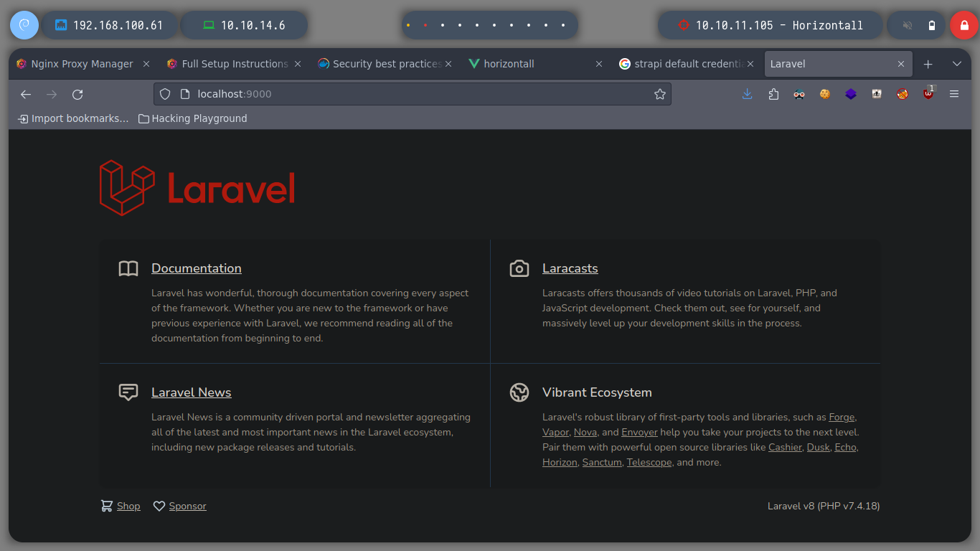Click the red lock button in top panel

(964, 25)
